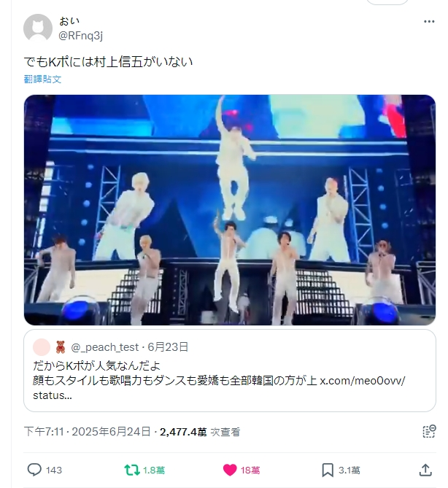The height and width of the screenshot is (488, 448).
Task: Open the quoted post card body text
Action: 219,381
